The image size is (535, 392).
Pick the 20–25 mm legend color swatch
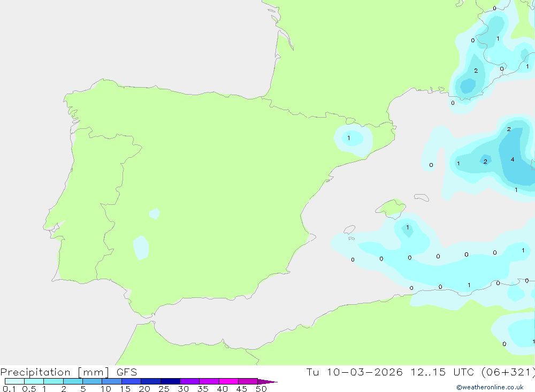click(151, 381)
